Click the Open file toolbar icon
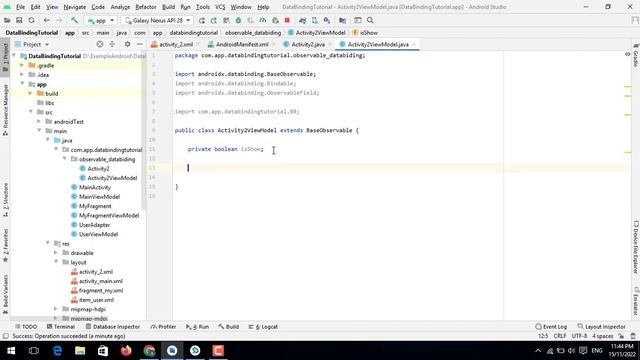The height and width of the screenshot is (360, 640). point(7,20)
